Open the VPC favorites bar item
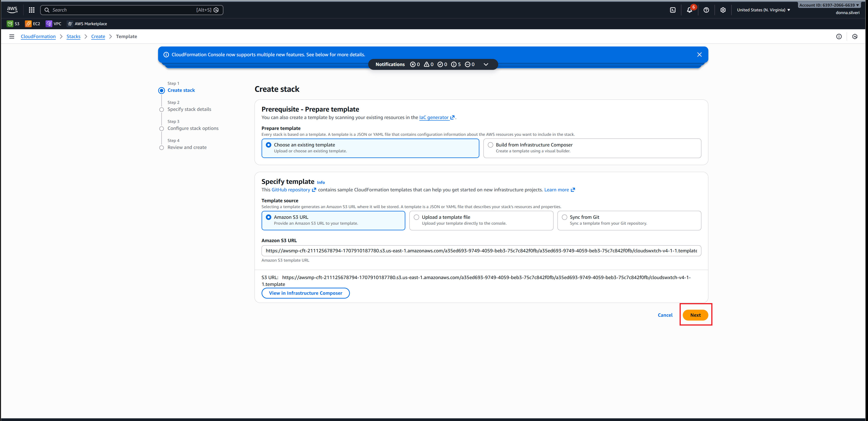The height and width of the screenshot is (421, 868). (x=54, y=24)
